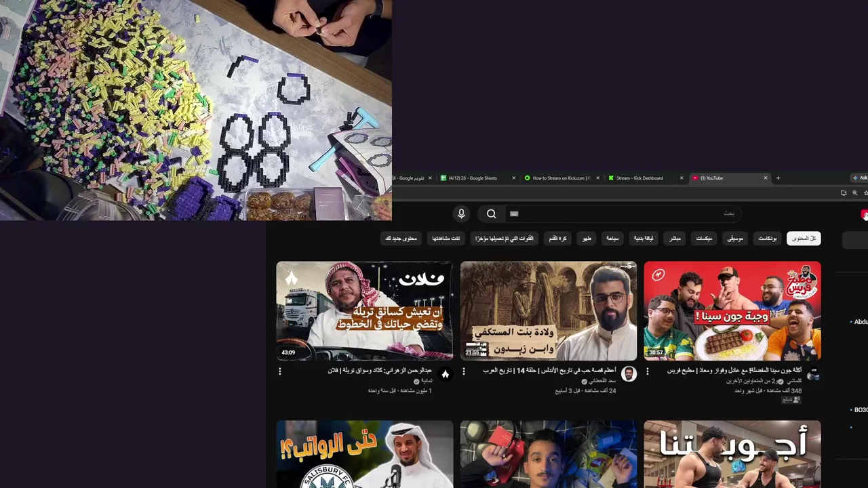The width and height of the screenshot is (868, 488).
Task: Close the Google Sheets tab
Action: [513, 178]
